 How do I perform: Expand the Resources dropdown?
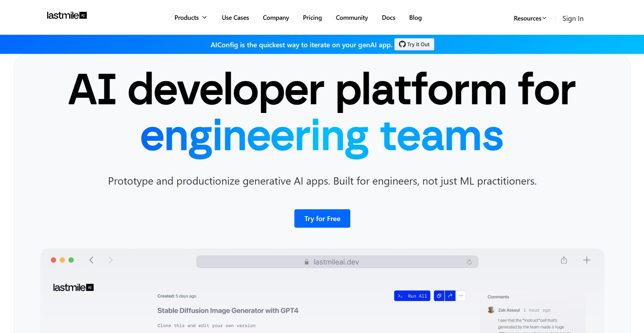pos(530,18)
